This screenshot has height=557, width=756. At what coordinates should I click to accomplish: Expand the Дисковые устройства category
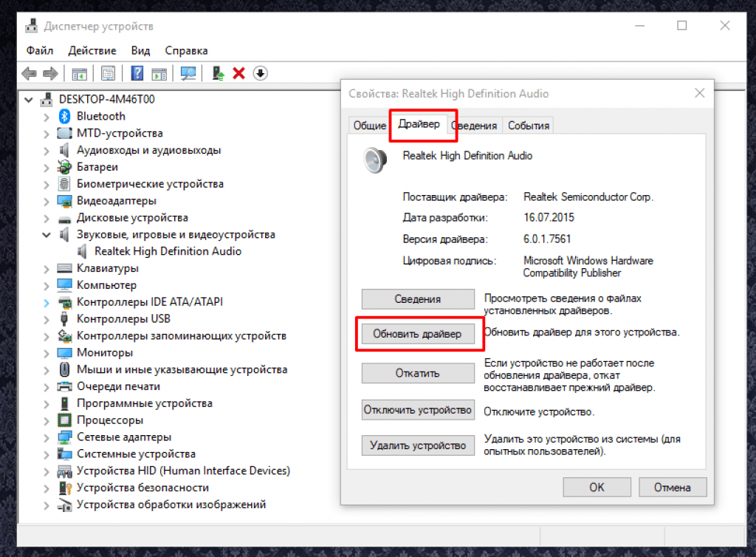click(x=47, y=218)
